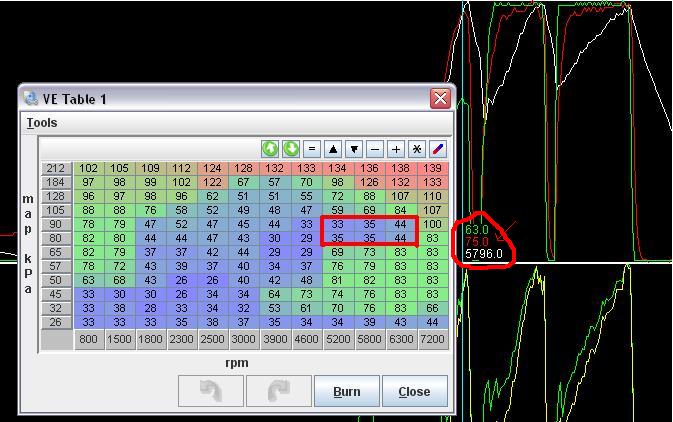Select the cell showing 112
This screenshot has height=422, width=673.
182,168
